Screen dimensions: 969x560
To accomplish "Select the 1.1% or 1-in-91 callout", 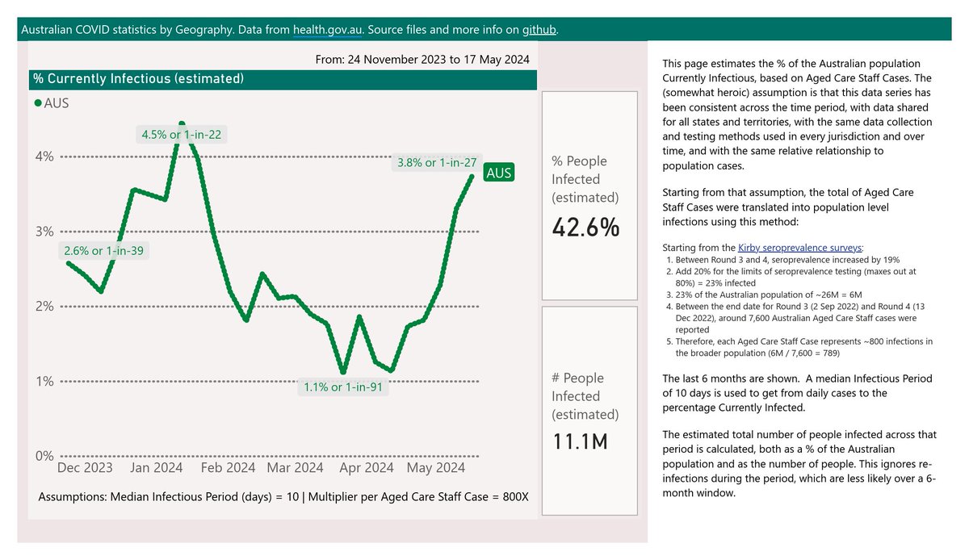I will [345, 387].
